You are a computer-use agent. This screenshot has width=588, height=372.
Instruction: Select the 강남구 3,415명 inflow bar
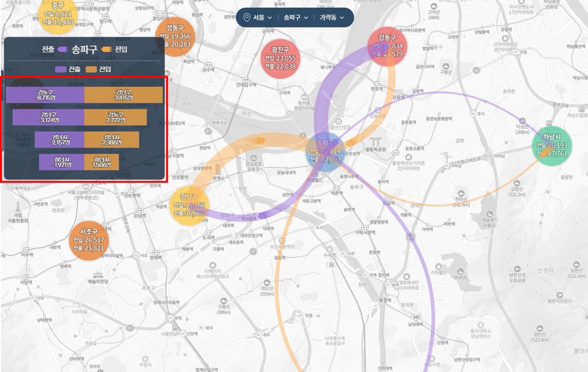(123, 95)
